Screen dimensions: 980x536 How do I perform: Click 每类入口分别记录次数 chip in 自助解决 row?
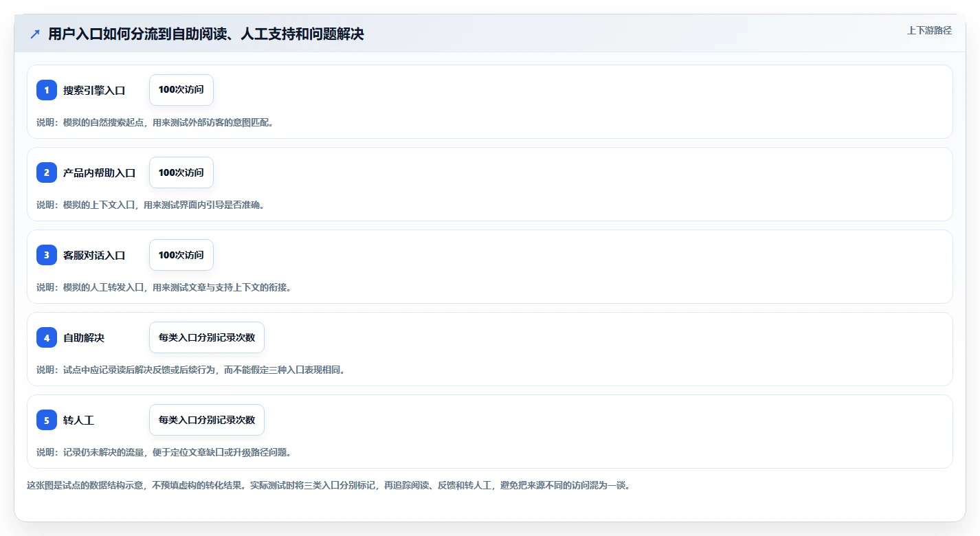[207, 337]
